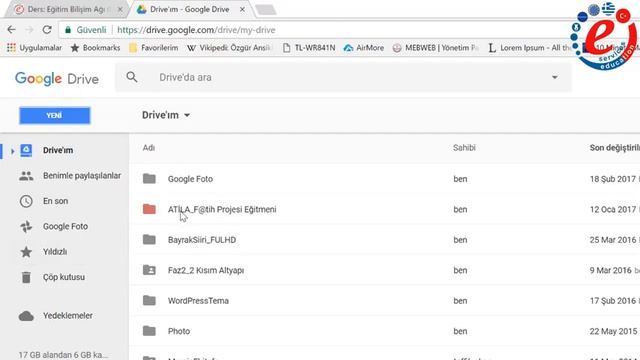The width and height of the screenshot is (640, 360).
Task: Click browser forward arrow
Action: tap(29, 30)
